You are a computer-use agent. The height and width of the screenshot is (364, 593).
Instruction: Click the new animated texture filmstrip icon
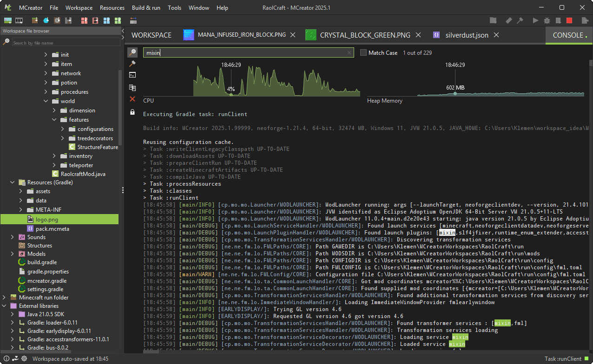pos(19,20)
